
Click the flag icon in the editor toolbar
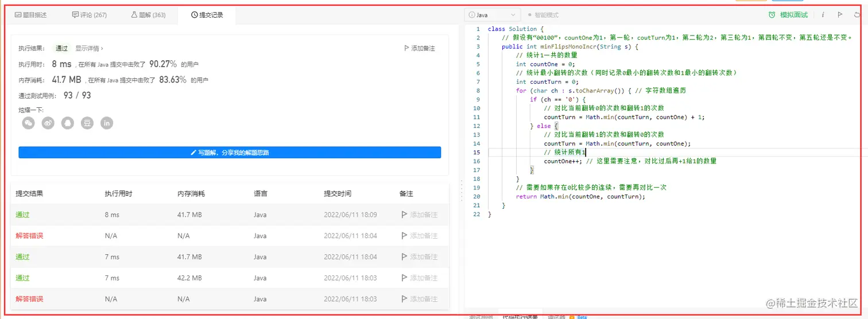click(x=840, y=15)
